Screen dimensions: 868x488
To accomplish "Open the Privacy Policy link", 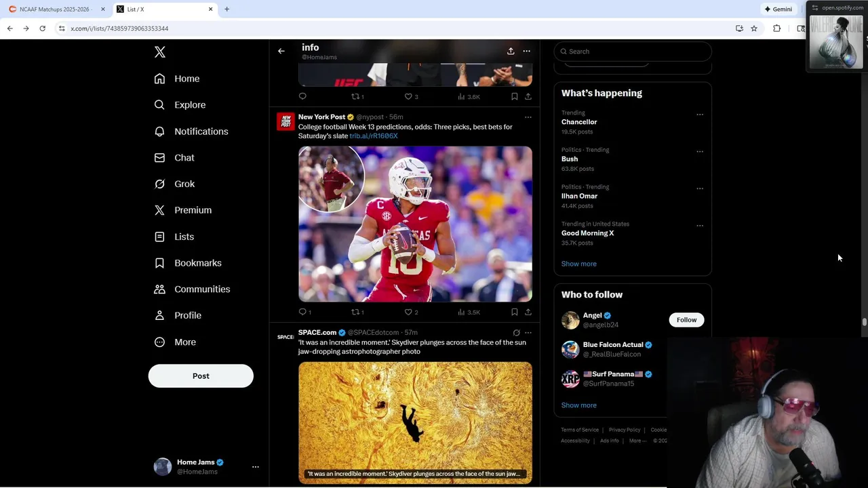I will [625, 430].
